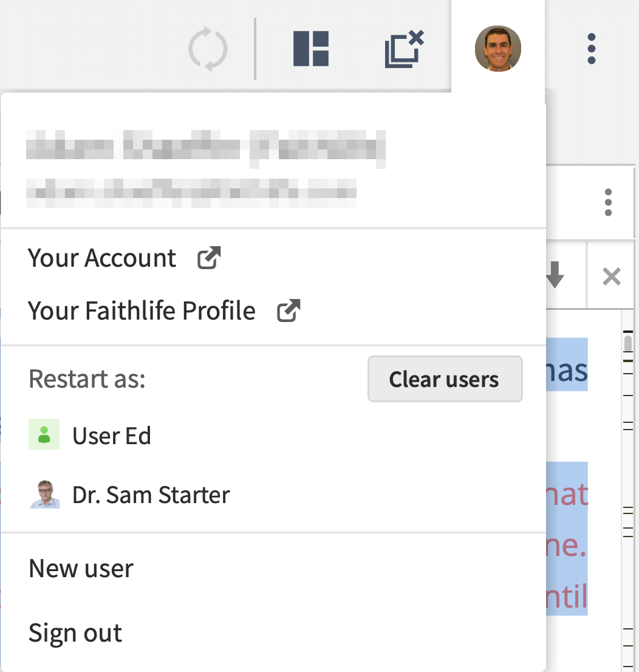Viewport: 639px width, 672px height.
Task: Click the down arrow in panel toolbar
Action: (555, 275)
